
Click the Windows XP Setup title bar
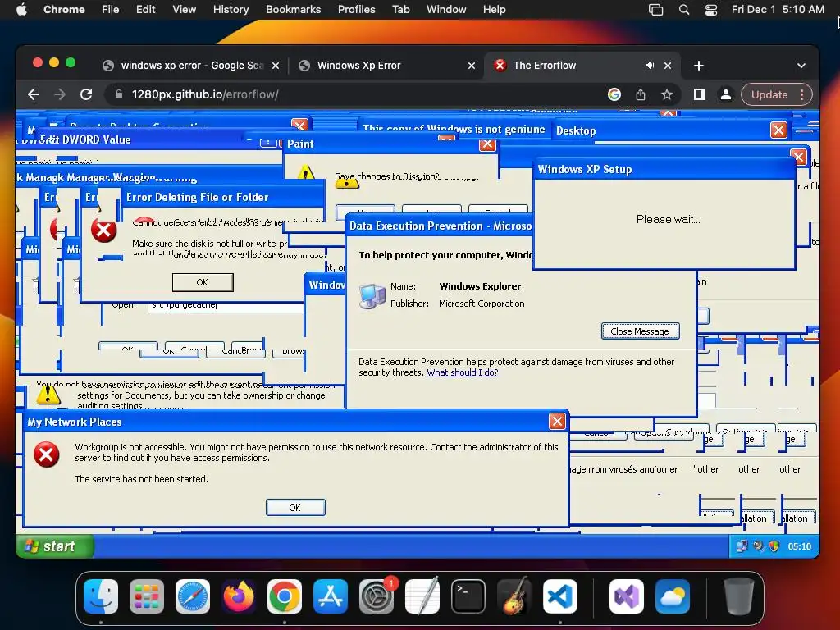click(664, 169)
